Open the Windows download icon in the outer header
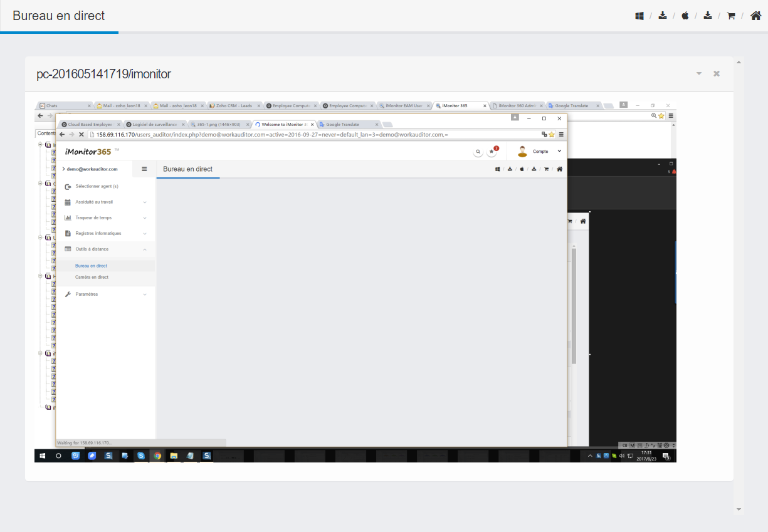 click(639, 16)
